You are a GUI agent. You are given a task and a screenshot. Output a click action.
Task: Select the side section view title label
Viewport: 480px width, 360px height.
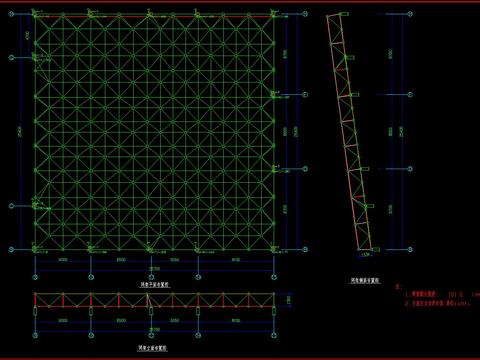point(365,281)
